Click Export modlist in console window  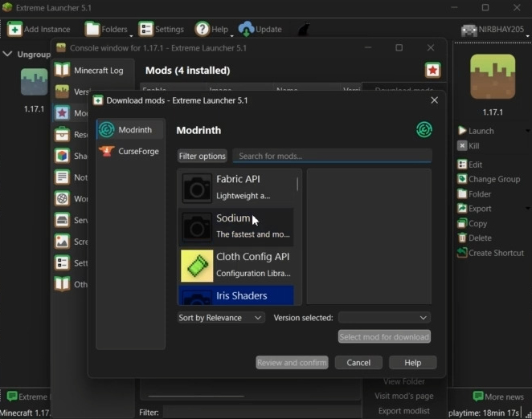403,411
